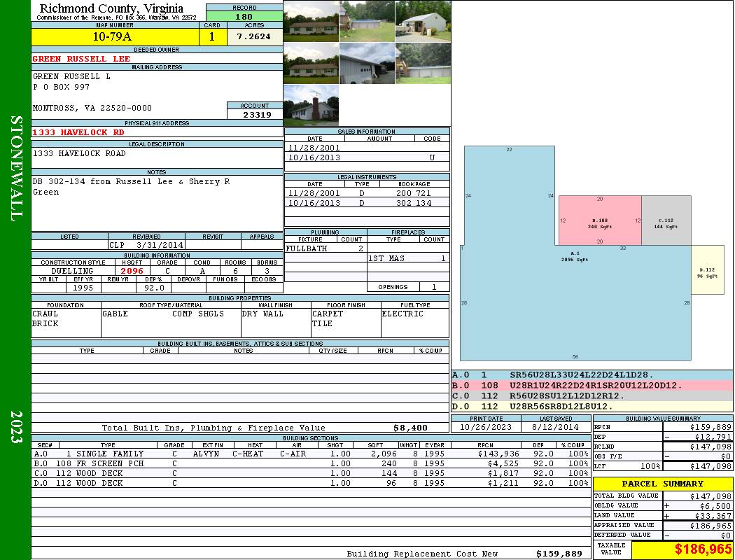Click the yellow D.112 deck sketch area
Viewport: 735px width, 560px height.
click(707, 273)
